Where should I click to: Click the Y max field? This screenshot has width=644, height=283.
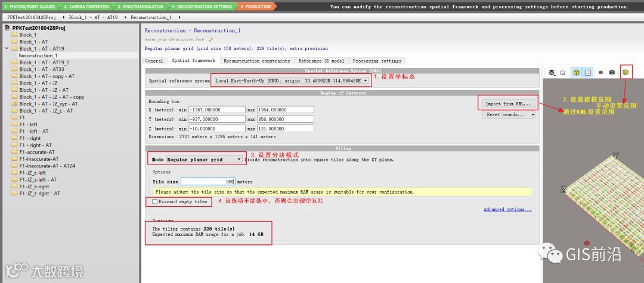[286, 119]
